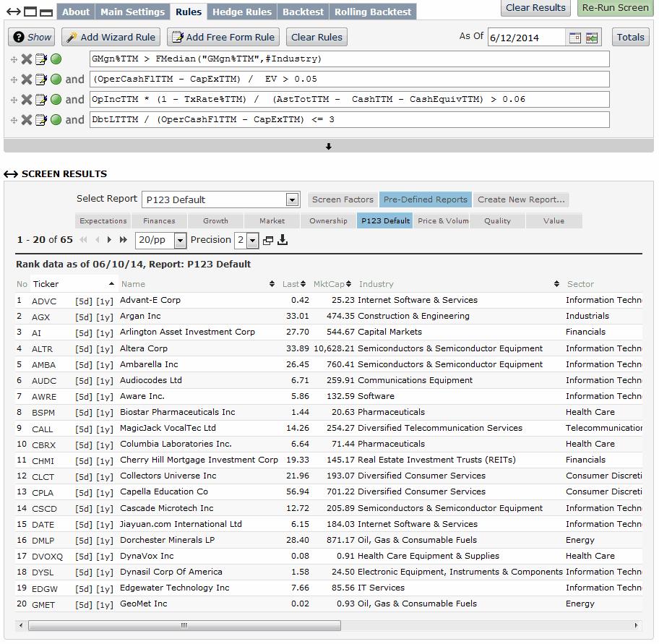Go to next results page
This screenshot has height=644, width=659.
109,240
